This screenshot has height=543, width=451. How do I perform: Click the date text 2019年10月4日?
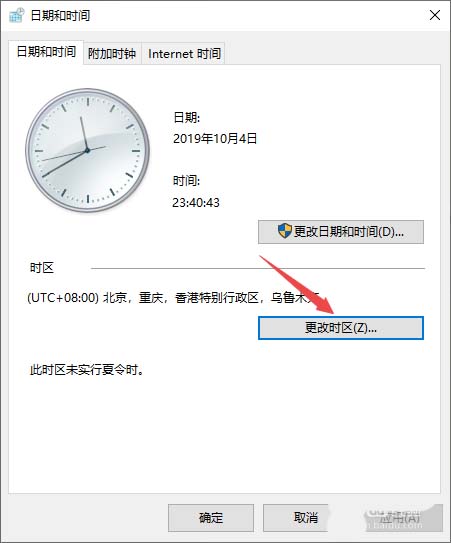(215, 139)
